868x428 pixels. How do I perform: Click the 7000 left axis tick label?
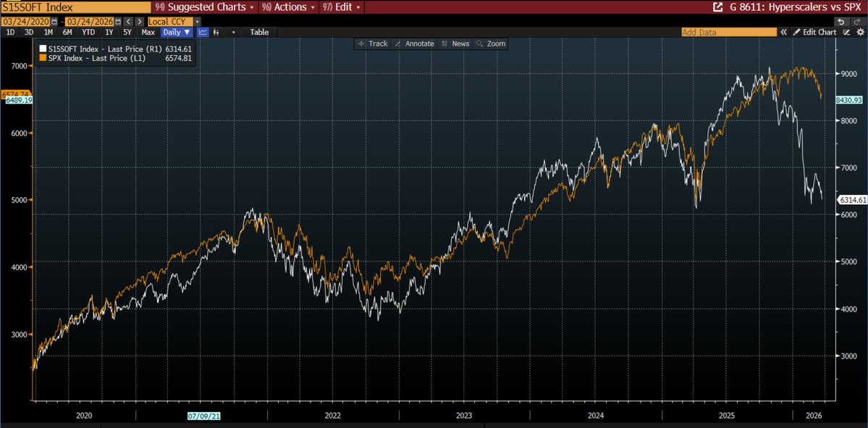coord(18,66)
